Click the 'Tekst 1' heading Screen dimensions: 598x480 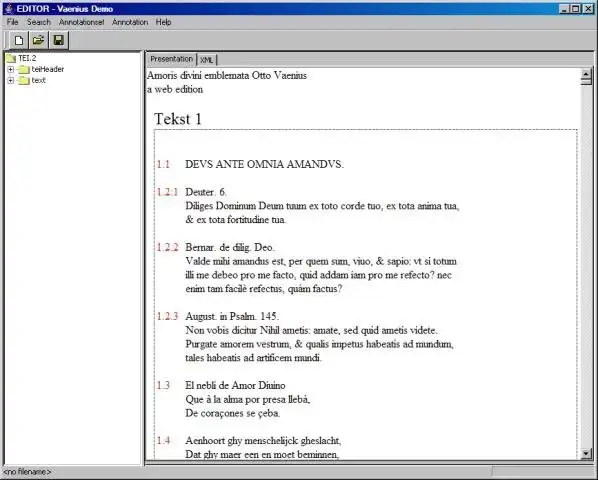178,119
